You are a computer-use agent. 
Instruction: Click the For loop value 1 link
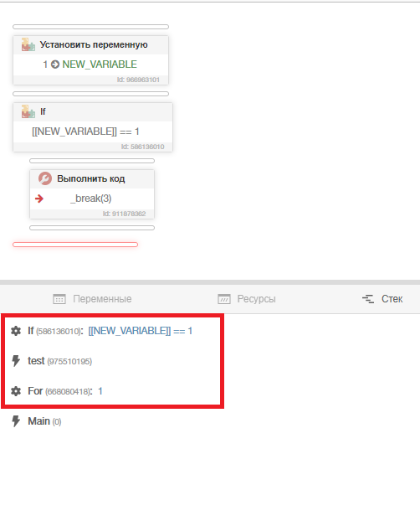[100, 391]
